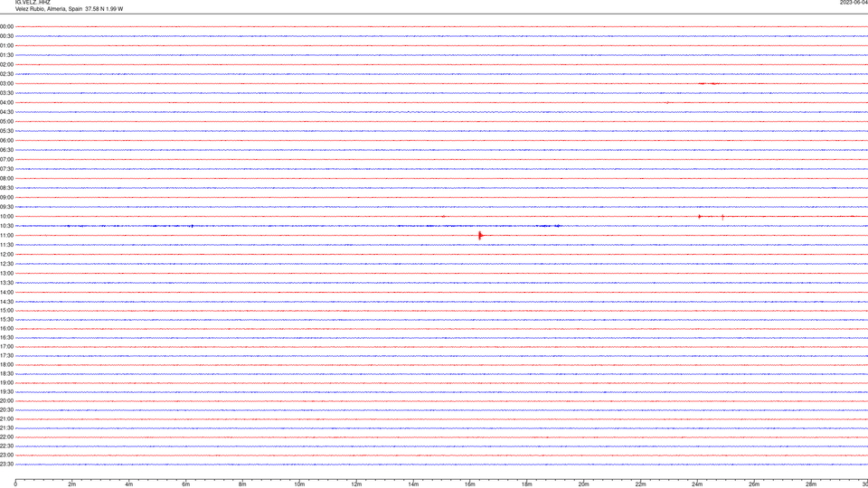Screen dimensions: 868x488
Task: Click the 20:00 time label
Action: (6, 401)
